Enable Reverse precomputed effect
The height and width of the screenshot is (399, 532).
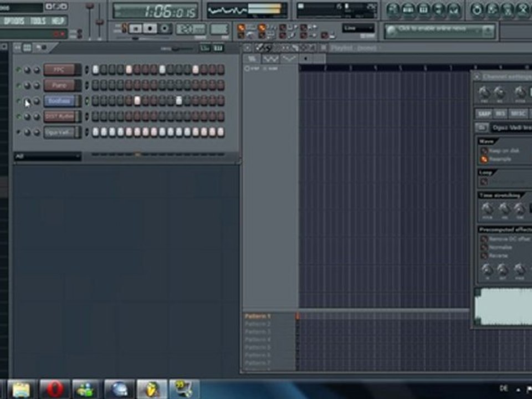(484, 255)
